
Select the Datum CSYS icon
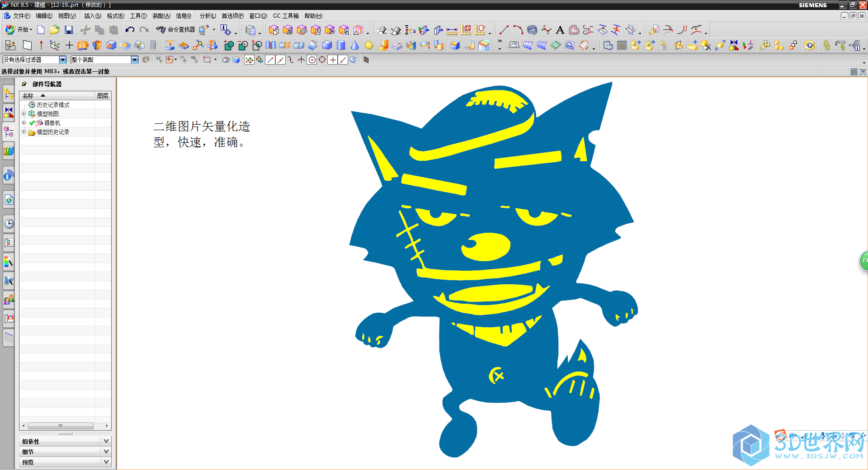coord(55,45)
